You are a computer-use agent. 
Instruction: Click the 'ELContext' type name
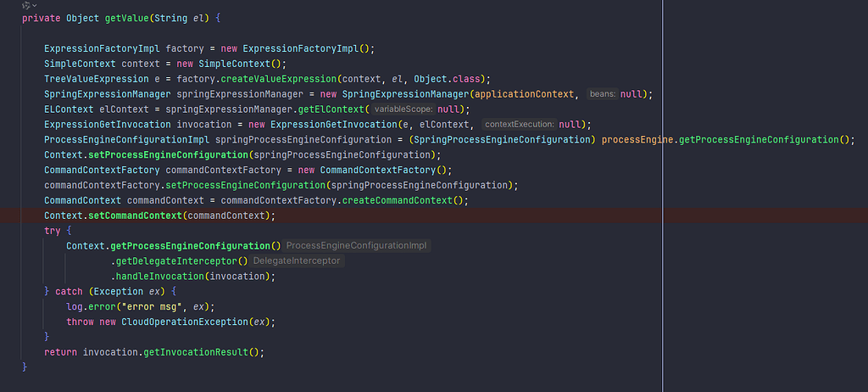(x=69, y=109)
